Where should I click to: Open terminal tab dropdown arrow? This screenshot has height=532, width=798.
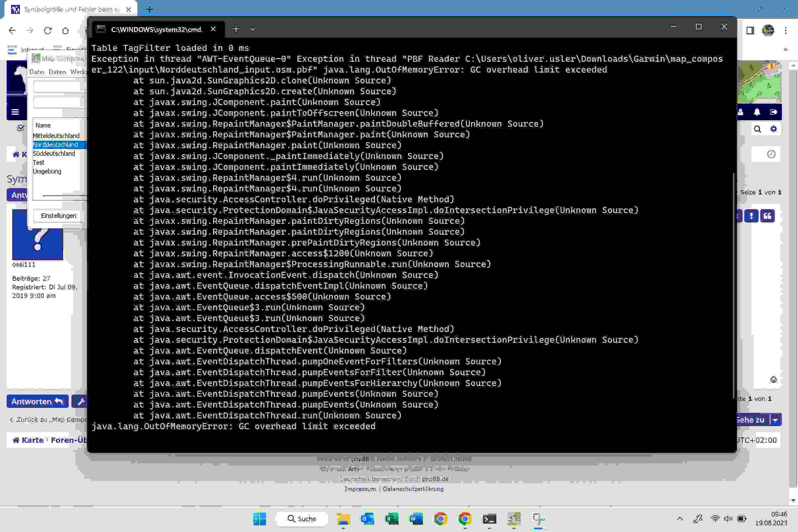tap(252, 29)
